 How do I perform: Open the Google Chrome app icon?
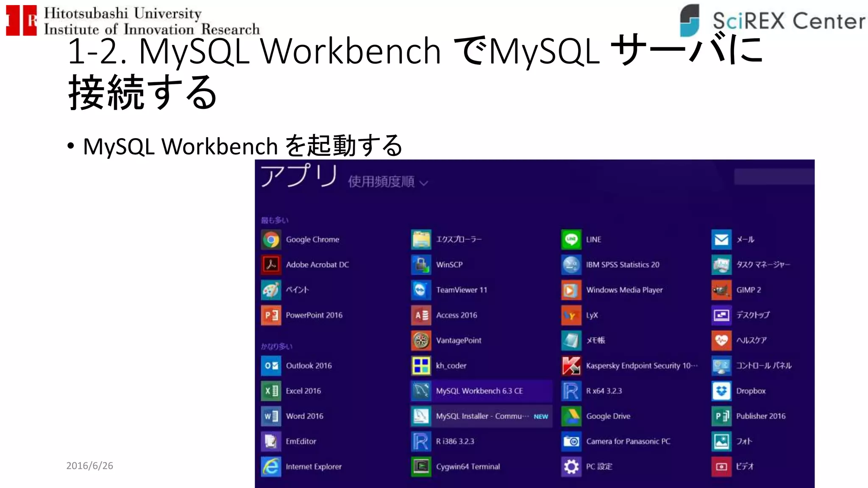pos(271,240)
